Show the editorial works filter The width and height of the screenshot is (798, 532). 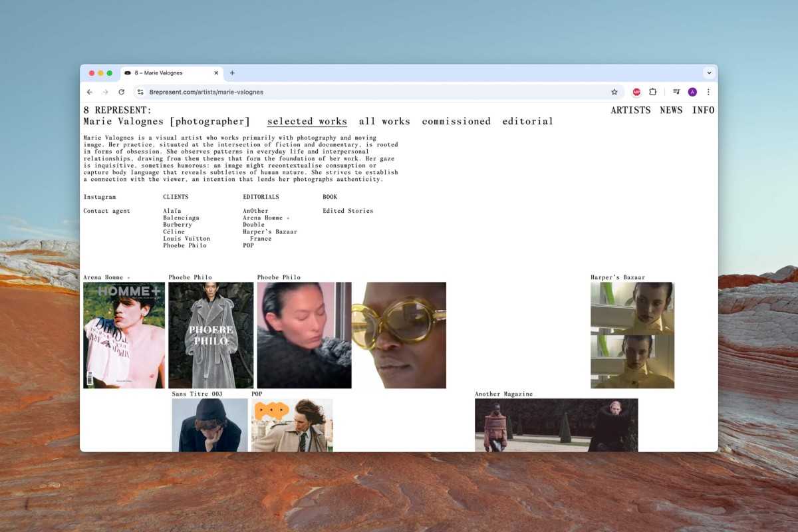click(x=527, y=122)
